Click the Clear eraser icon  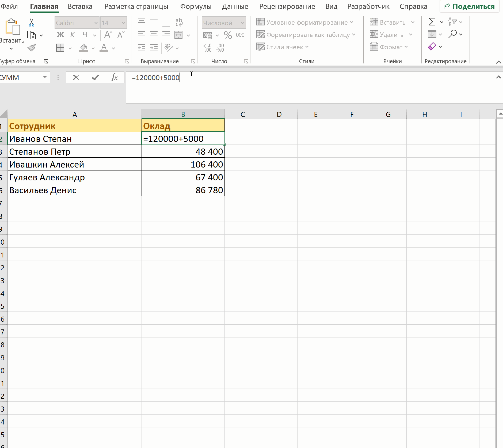pos(432,47)
